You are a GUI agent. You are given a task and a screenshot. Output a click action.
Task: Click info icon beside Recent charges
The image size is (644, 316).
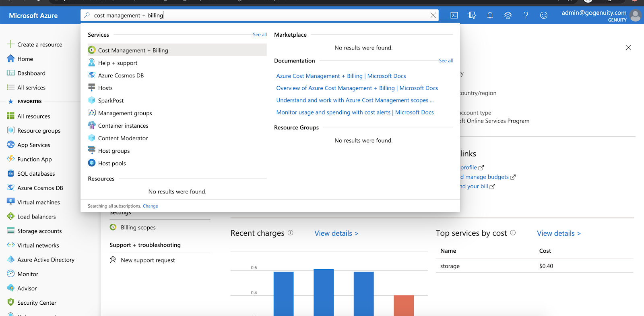point(291,233)
